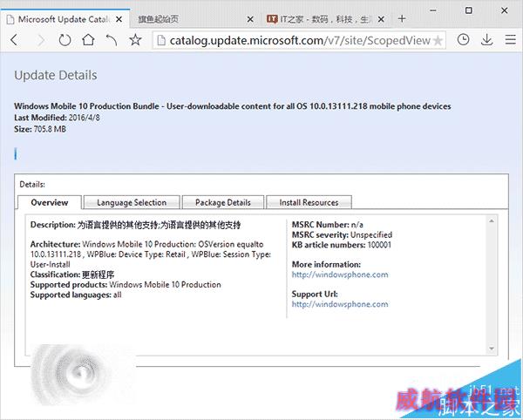Bookmark the page via address bar star
This screenshot has height=420, width=523.
[438, 41]
